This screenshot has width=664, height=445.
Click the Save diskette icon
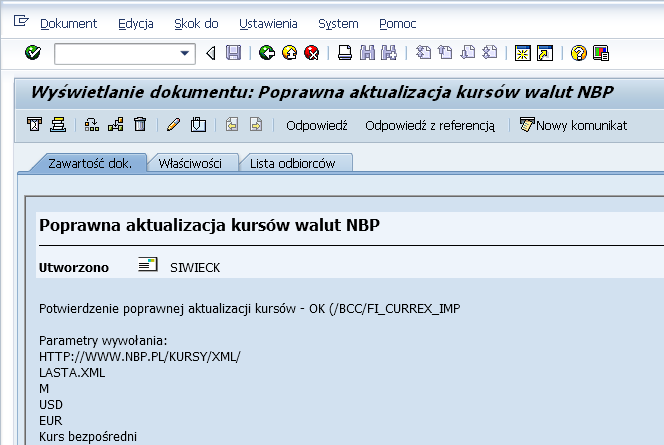click(233, 53)
